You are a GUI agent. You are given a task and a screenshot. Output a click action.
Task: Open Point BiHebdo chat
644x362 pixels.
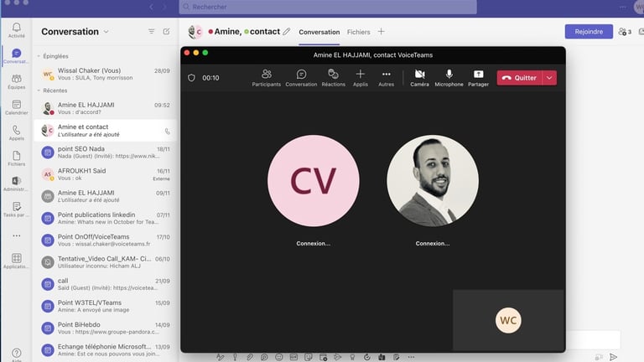[106, 328]
